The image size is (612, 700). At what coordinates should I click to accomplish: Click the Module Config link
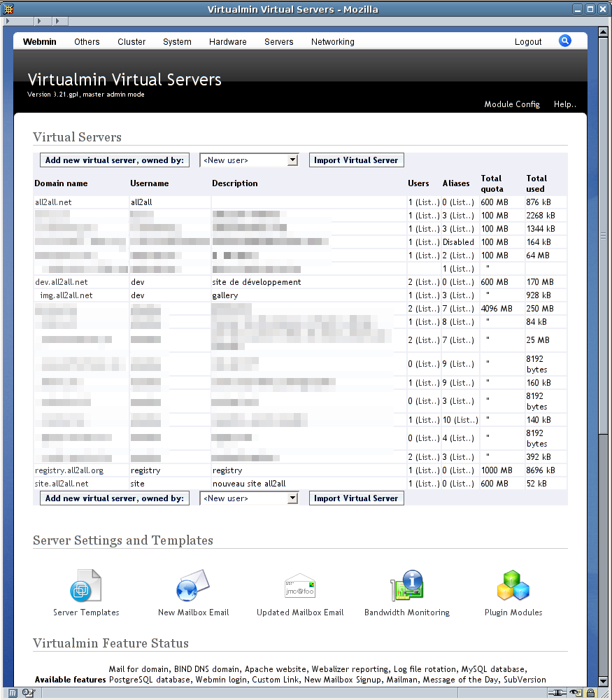[x=512, y=104]
